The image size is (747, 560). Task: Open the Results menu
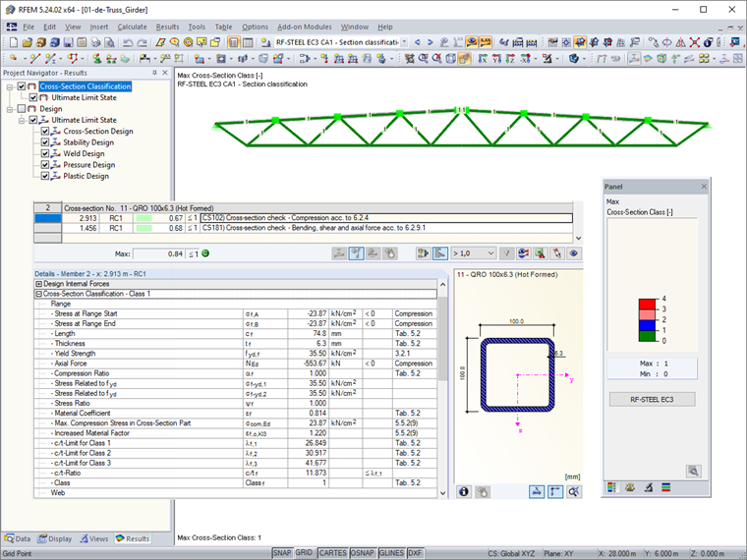168,28
